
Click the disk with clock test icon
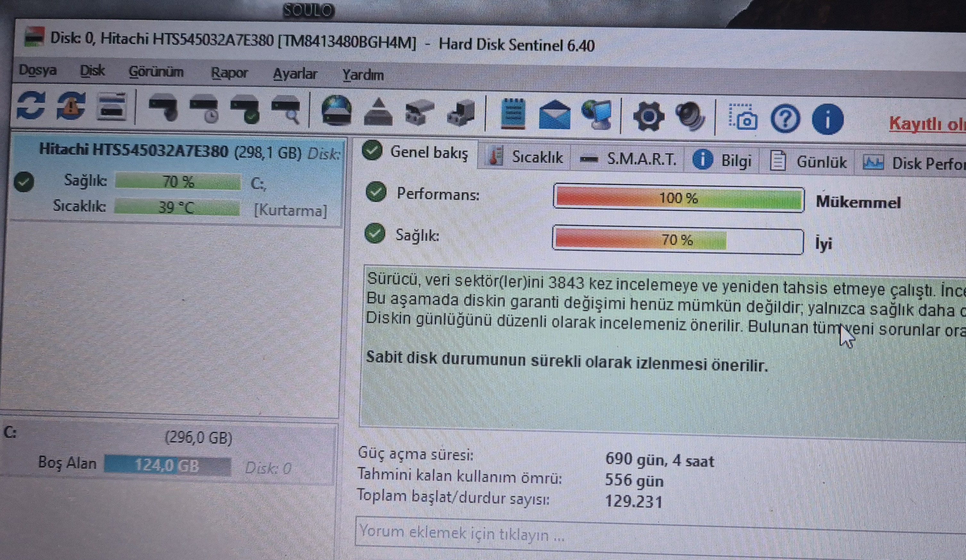[x=205, y=110]
